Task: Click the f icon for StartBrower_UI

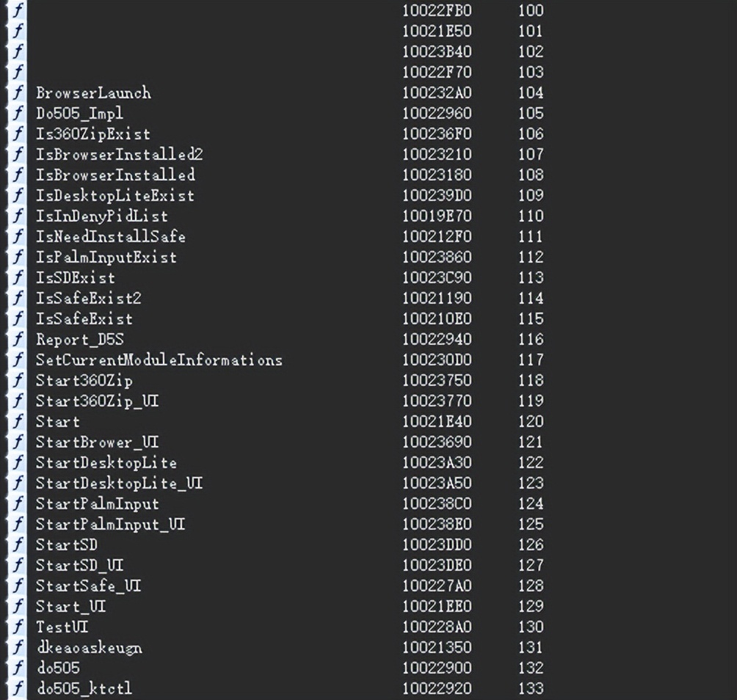Action: [x=18, y=442]
